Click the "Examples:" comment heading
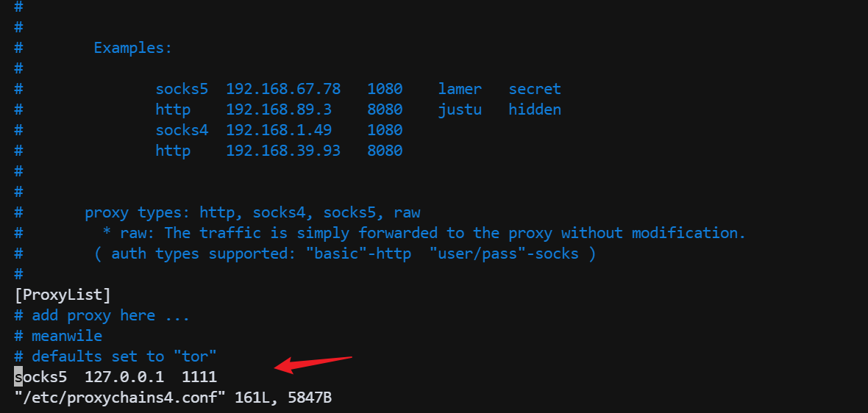 pyautogui.click(x=132, y=48)
